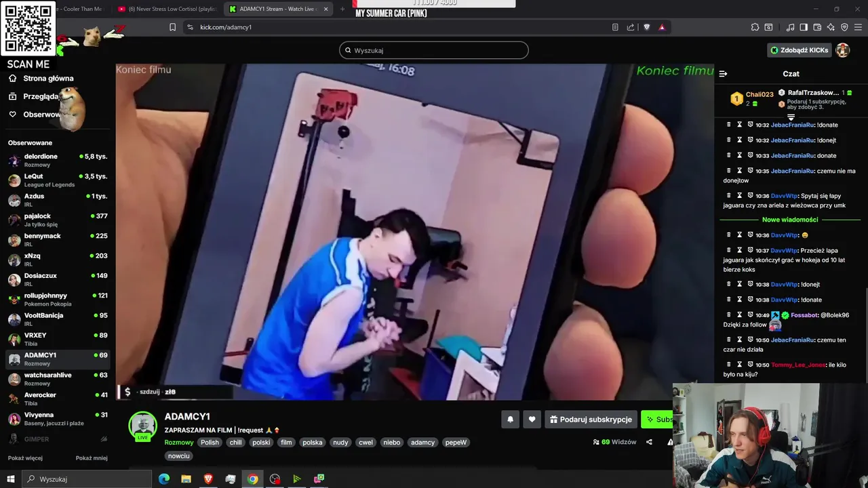This screenshot has width=868, height=488.
Task: Go to Strona główna in sidebar
Action: click(x=42, y=79)
